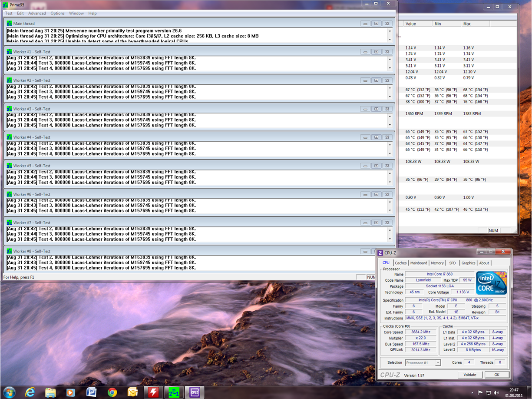This screenshot has height=399, width=532.
Task: Switch to the Caches tab in CPU-Z
Action: click(x=401, y=263)
